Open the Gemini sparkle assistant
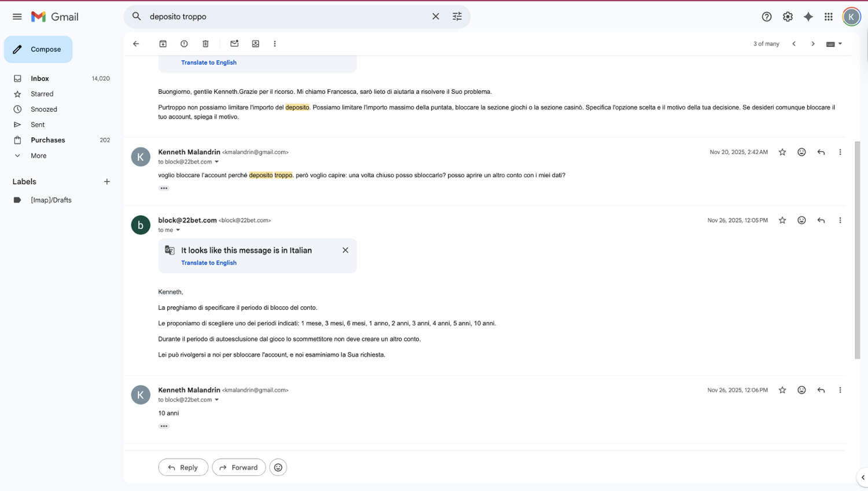The image size is (868, 491). tap(808, 17)
